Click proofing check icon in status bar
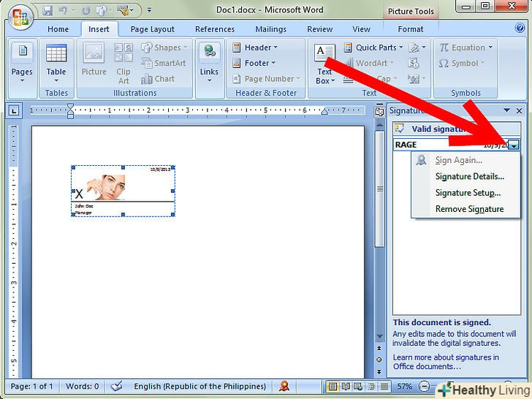 point(117,386)
